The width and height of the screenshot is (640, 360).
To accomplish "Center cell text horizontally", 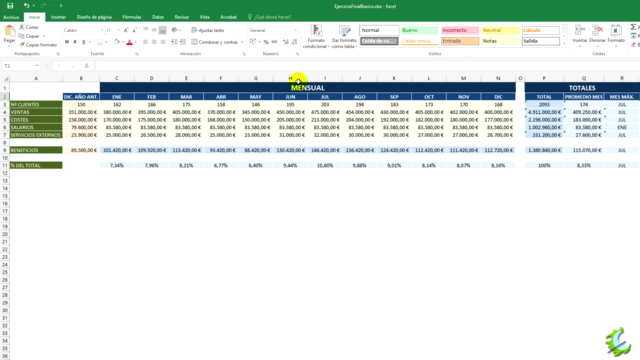I will pyautogui.click(x=154, y=42).
